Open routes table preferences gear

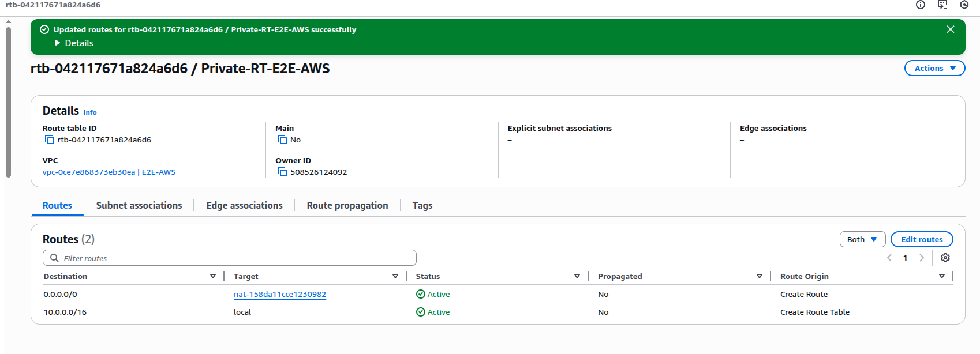945,258
